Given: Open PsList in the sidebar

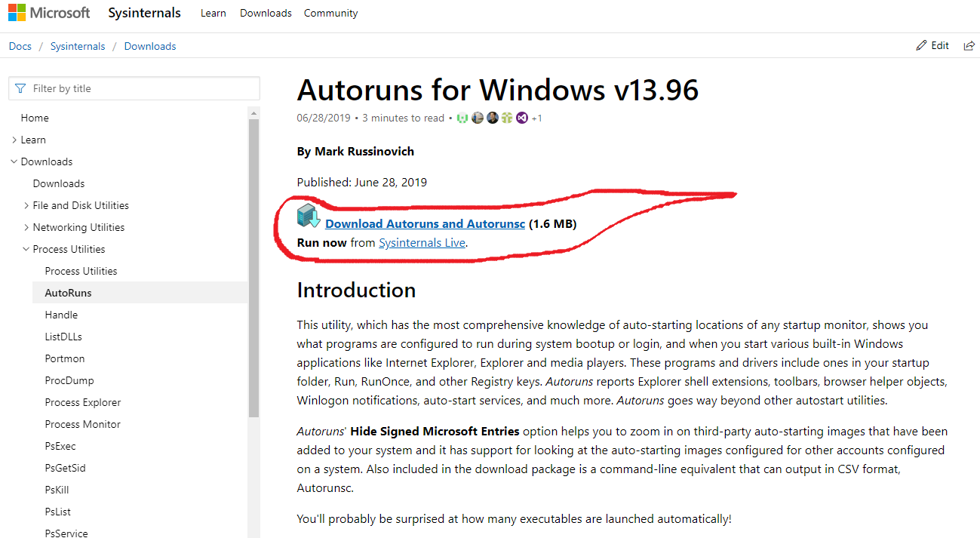Looking at the screenshot, I should [x=58, y=512].
